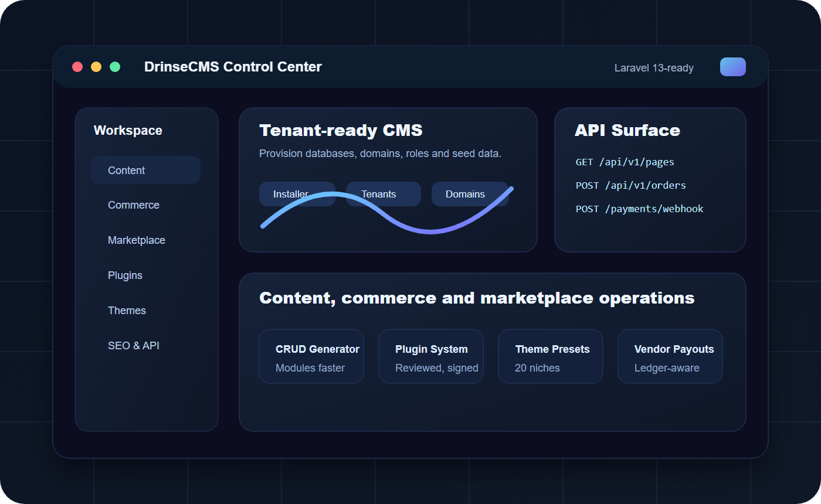Open the Theme Presets card
Screen dimensions: 821x504
click(x=551, y=356)
